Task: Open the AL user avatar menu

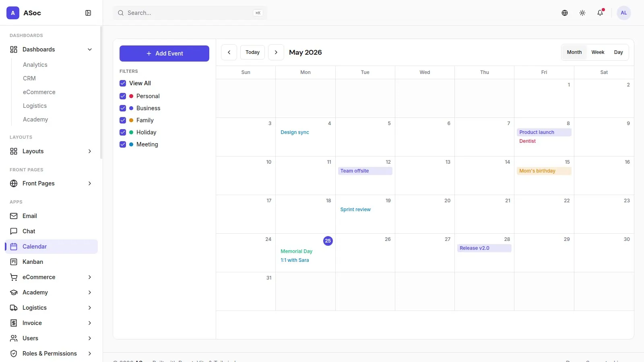Action: pos(624,13)
